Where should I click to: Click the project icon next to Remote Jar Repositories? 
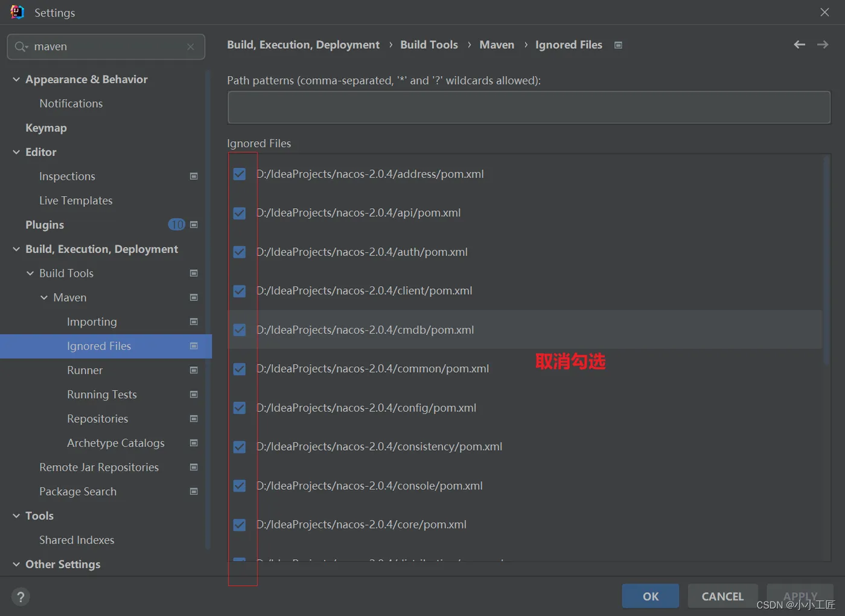click(x=194, y=467)
